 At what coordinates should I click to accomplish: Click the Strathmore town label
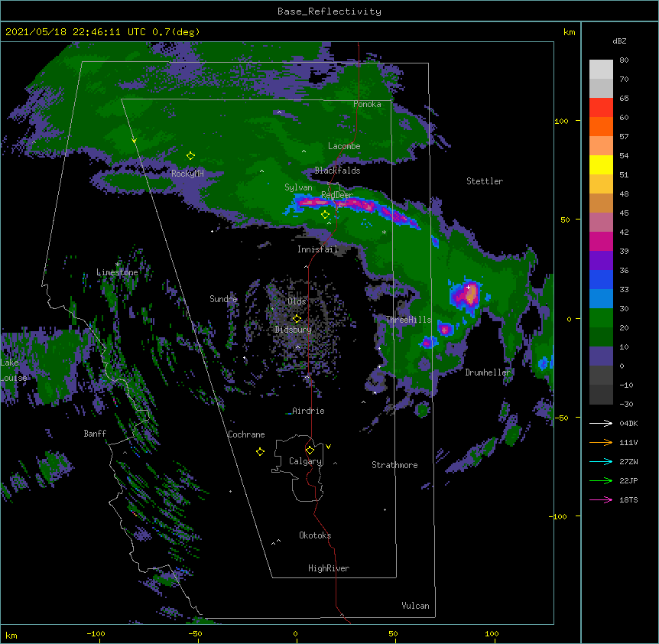point(394,465)
